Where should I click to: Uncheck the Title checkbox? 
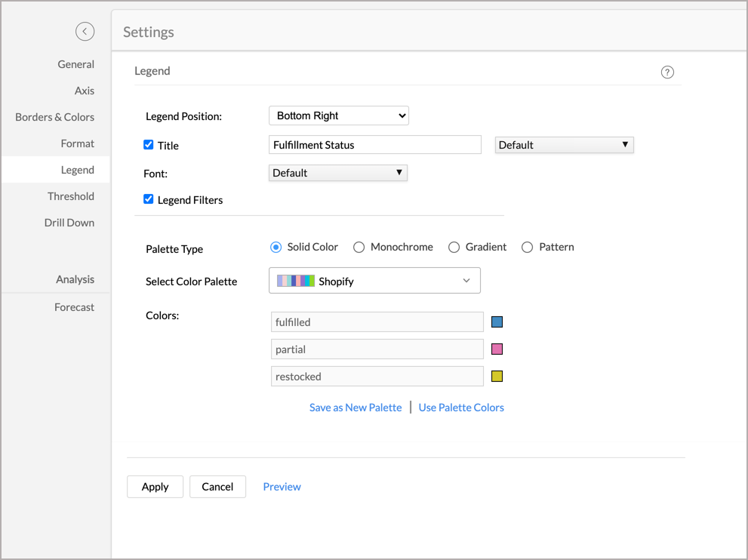click(148, 144)
